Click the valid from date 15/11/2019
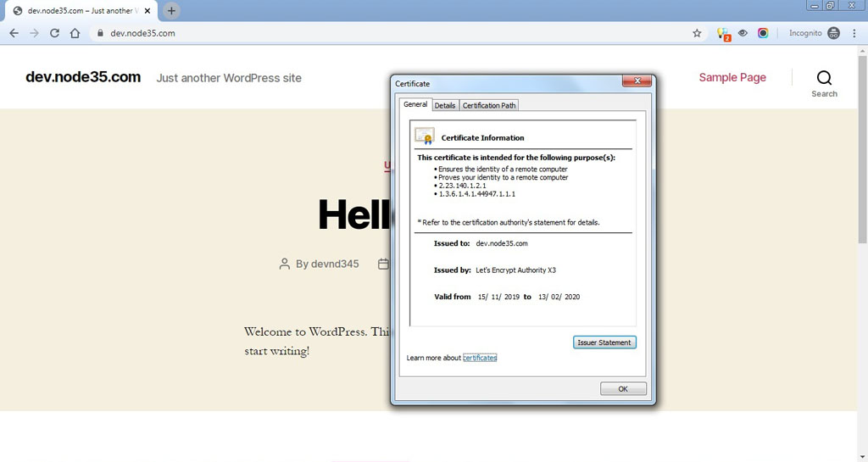The image size is (868, 462). point(498,297)
